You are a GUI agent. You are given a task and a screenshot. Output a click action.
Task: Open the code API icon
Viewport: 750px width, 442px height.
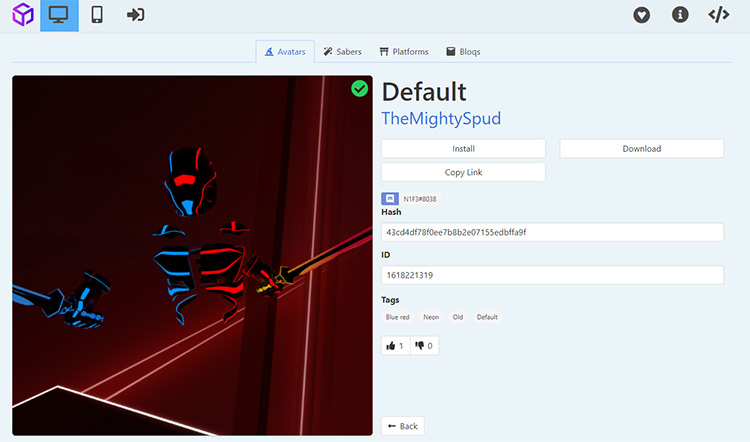(x=718, y=15)
